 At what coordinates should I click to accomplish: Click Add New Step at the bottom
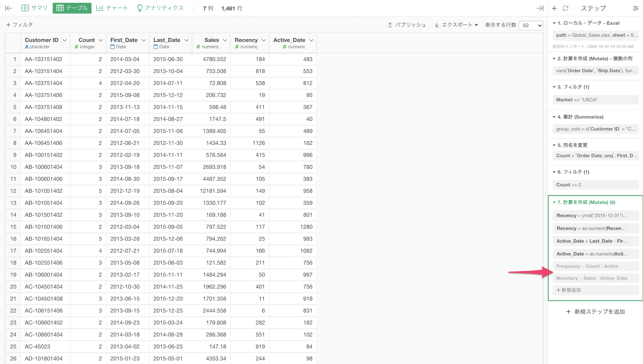coord(595,311)
